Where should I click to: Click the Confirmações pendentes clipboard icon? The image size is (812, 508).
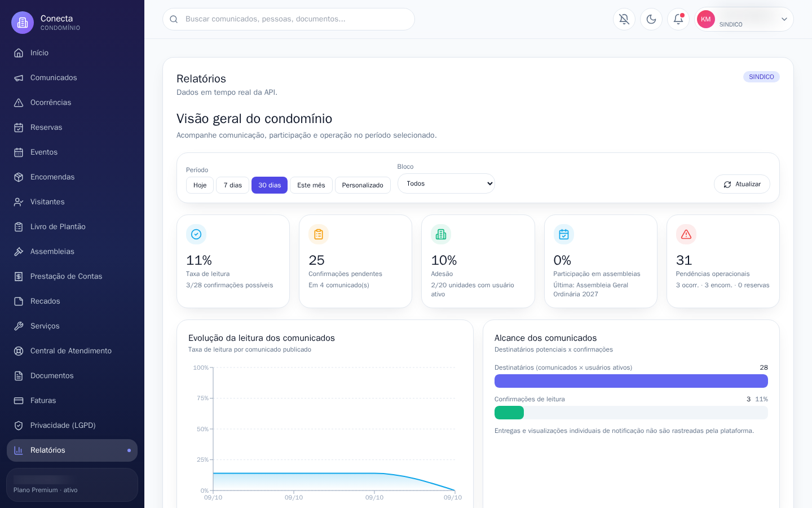[319, 234]
